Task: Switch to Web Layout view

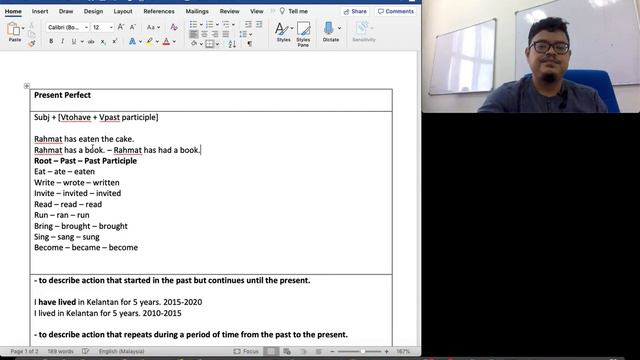Action: click(x=287, y=351)
